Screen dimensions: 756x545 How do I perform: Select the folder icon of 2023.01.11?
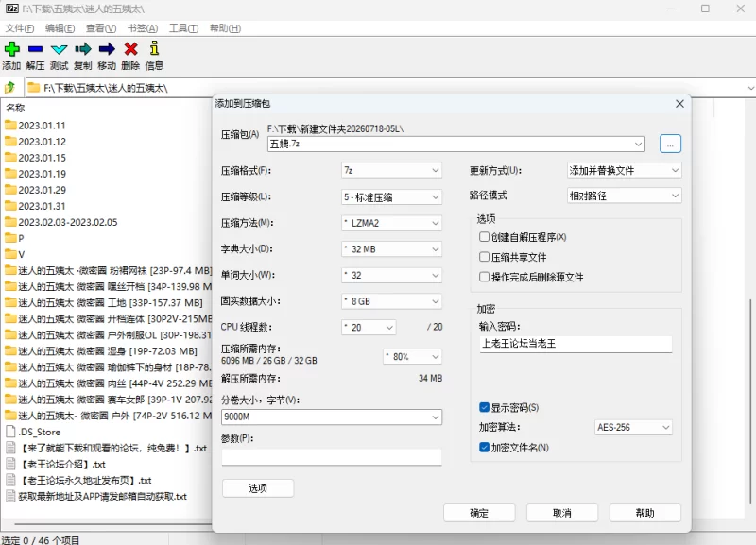click(x=10, y=126)
